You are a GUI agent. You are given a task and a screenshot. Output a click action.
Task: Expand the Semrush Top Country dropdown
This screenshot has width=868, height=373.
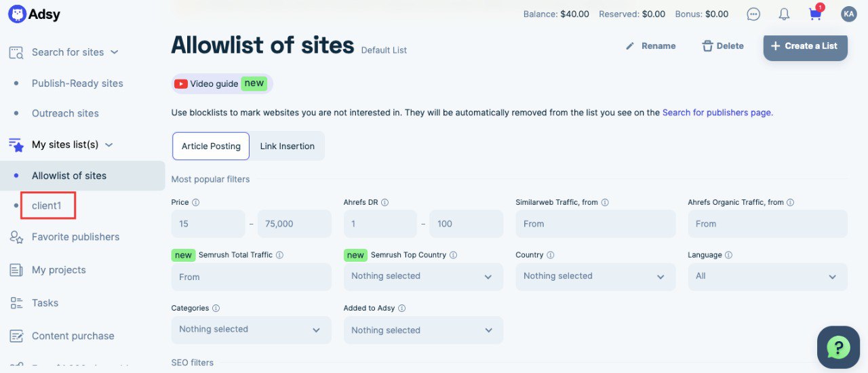coord(423,277)
